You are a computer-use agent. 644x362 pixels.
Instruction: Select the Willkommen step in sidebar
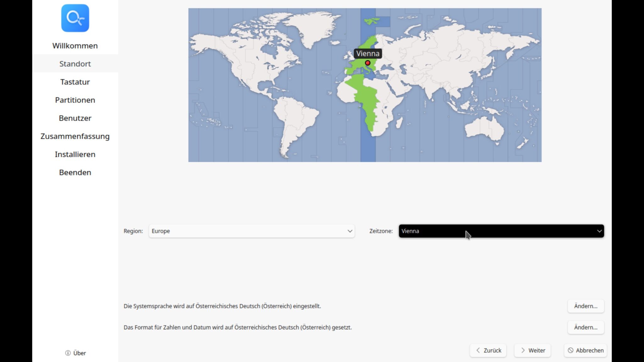[75, 46]
